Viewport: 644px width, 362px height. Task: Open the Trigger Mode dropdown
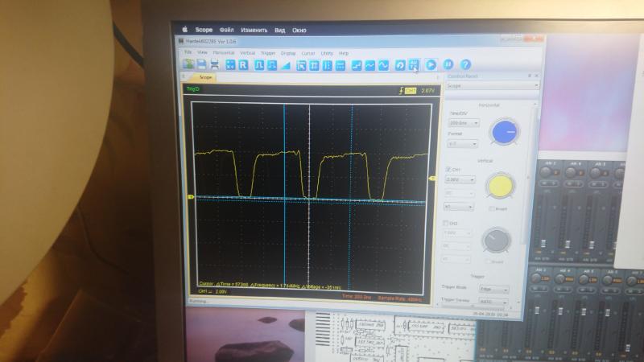click(494, 290)
